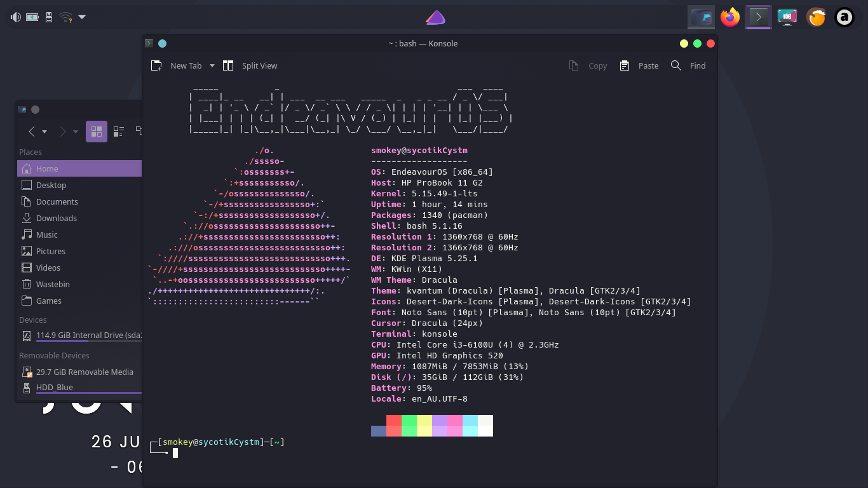Click the terminal cursor at the prompt

(175, 453)
